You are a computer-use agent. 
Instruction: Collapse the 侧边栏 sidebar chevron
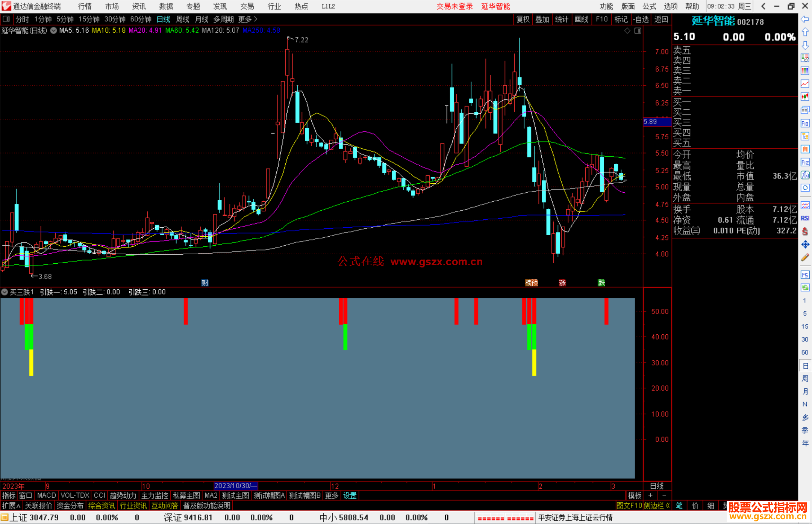click(668, 506)
